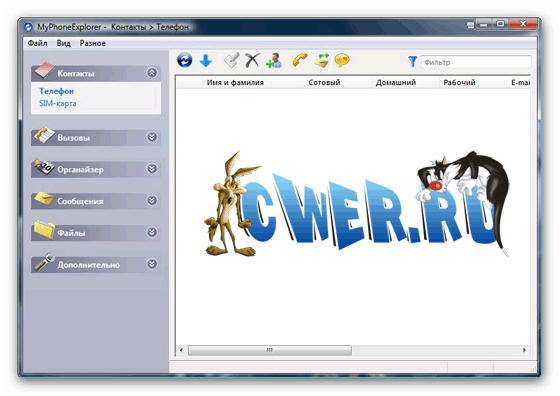Click the Фильтр search field
560x396 pixels.
click(x=476, y=62)
